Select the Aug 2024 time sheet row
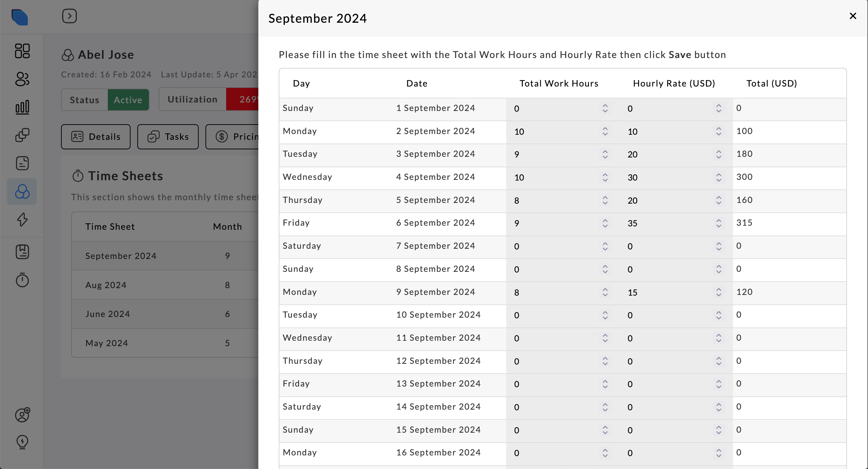868x469 pixels. click(x=106, y=285)
